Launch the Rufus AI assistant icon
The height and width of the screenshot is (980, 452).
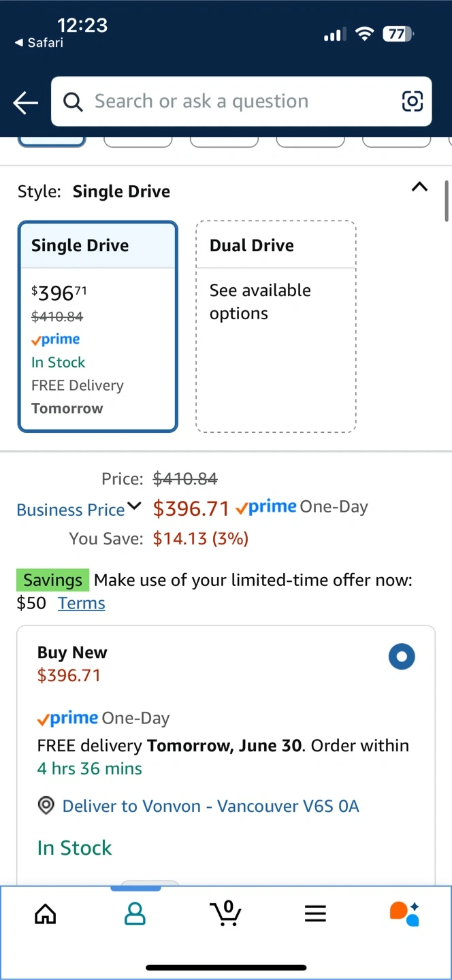point(404,913)
